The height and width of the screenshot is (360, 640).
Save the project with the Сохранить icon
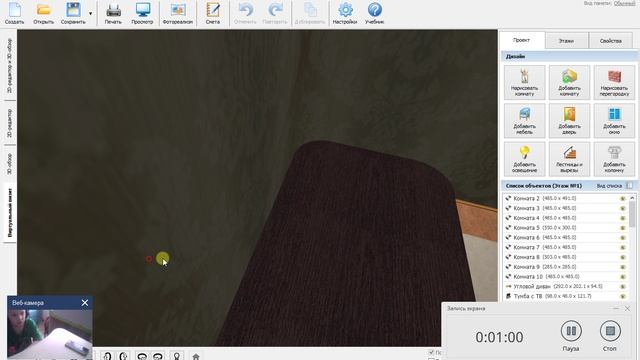click(73, 13)
